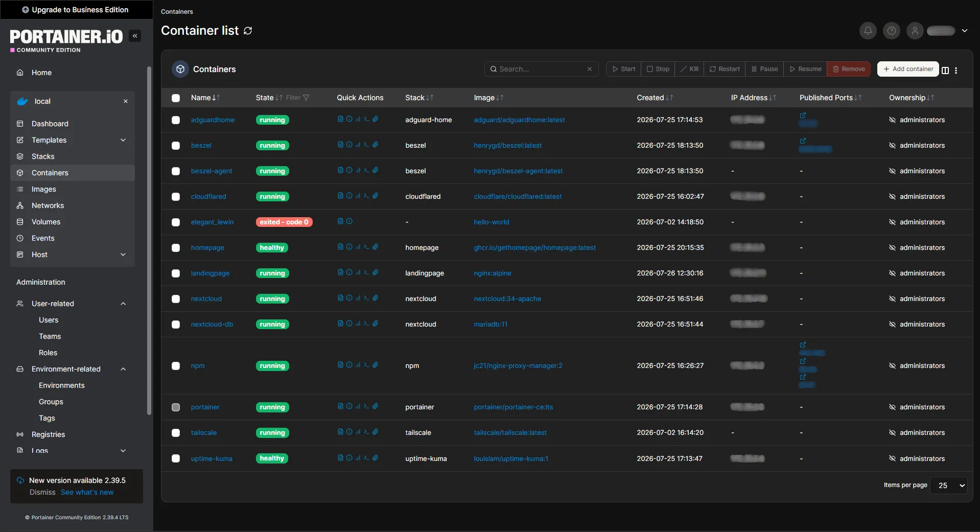Open stats icon for uptime-kuma
This screenshot has width=980, height=532.
coord(358,458)
